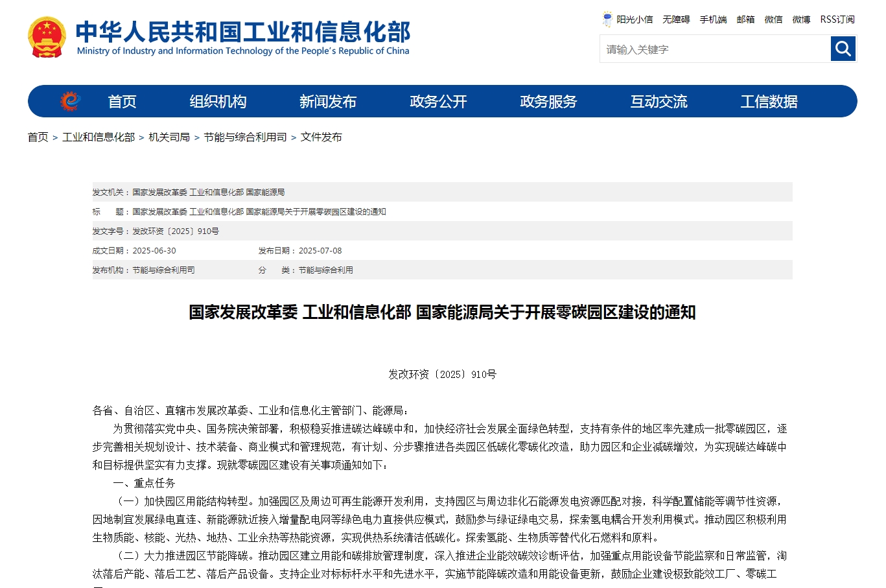Open the 手机端 mobile version link
This screenshot has width=886, height=588.
713,19
